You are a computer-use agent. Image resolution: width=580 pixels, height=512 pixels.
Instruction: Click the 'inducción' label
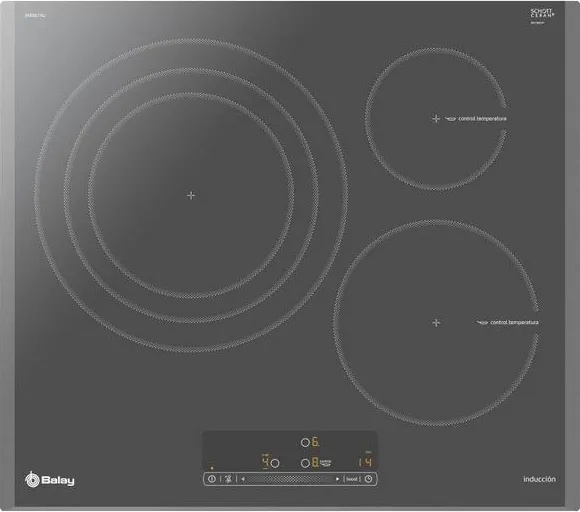pyautogui.click(x=539, y=479)
